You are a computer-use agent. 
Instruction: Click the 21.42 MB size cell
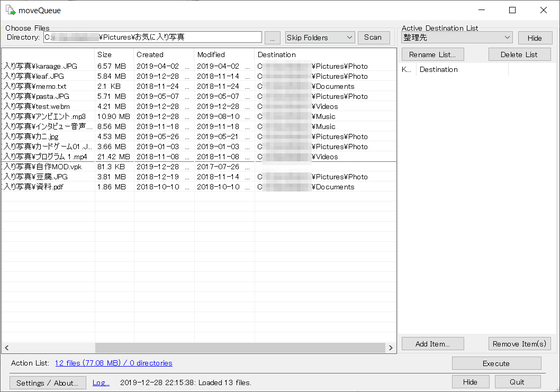tap(114, 157)
